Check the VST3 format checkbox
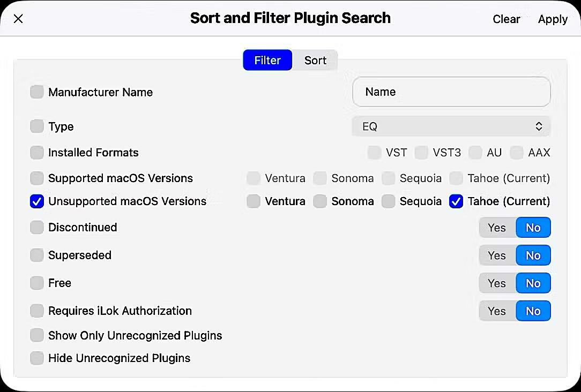Screen dimensions: 581x392 (x=421, y=153)
